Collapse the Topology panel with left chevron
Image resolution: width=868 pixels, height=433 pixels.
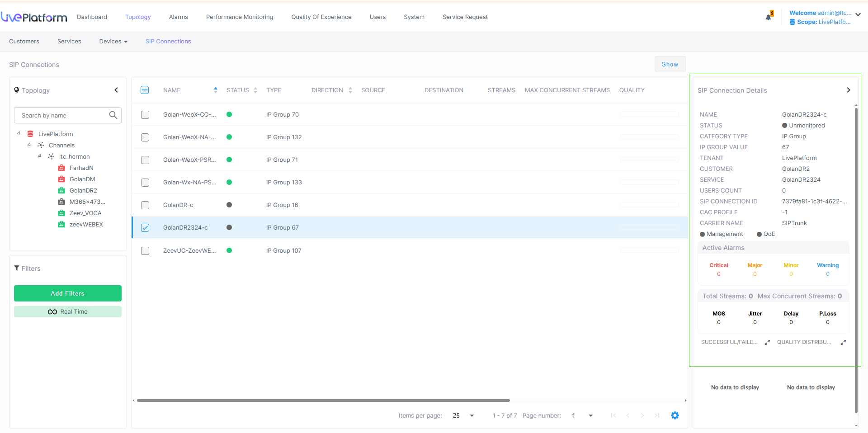tap(116, 90)
